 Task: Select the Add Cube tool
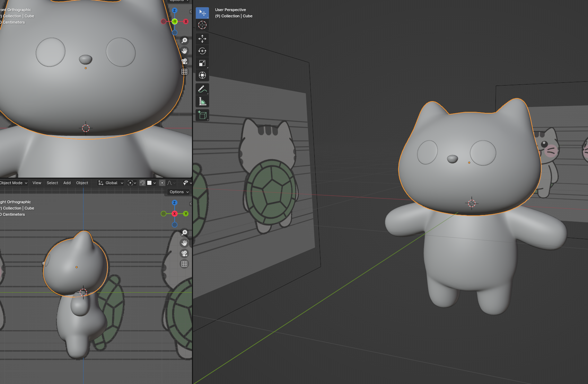(202, 115)
